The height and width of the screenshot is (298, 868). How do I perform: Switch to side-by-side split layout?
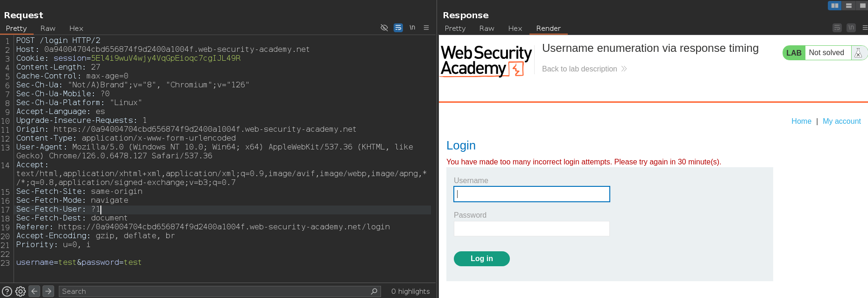[834, 6]
